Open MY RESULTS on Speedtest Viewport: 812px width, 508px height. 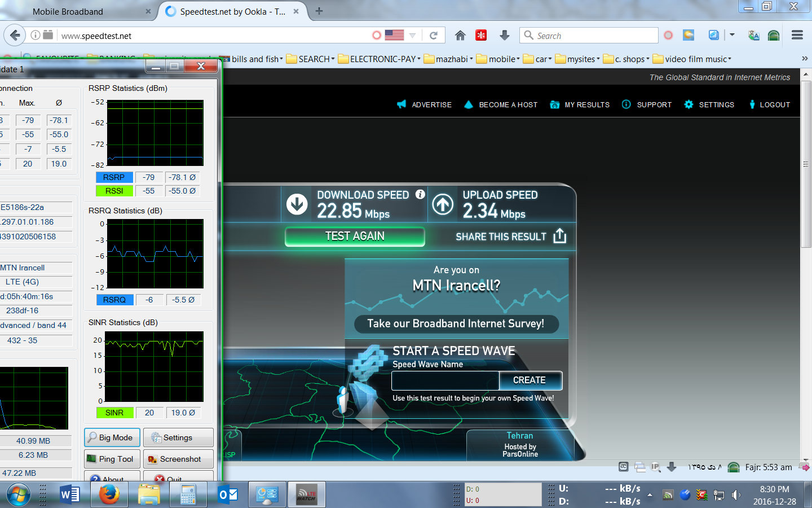tap(580, 104)
